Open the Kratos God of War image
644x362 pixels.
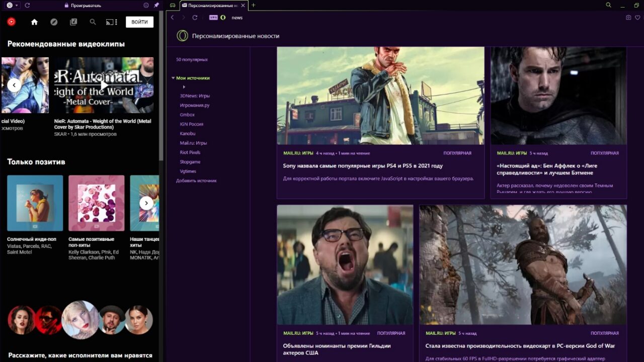tap(523, 264)
